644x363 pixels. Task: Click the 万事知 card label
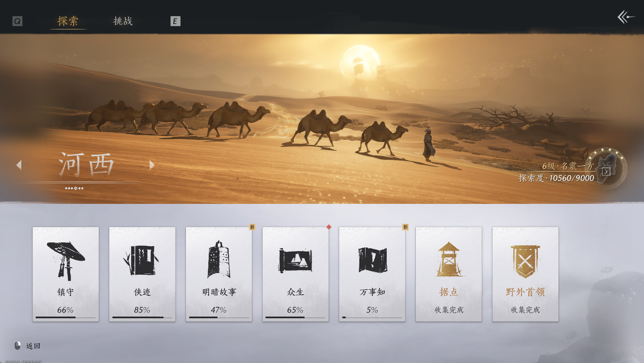373,292
